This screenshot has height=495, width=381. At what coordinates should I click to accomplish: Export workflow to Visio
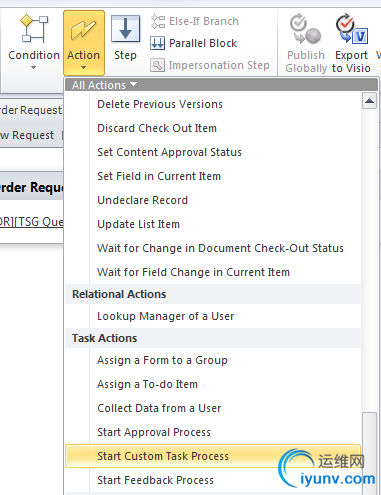[351, 43]
